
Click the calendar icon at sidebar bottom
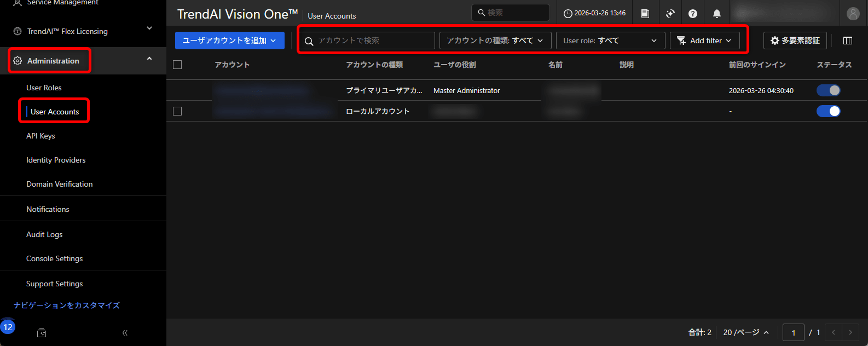coord(42,332)
